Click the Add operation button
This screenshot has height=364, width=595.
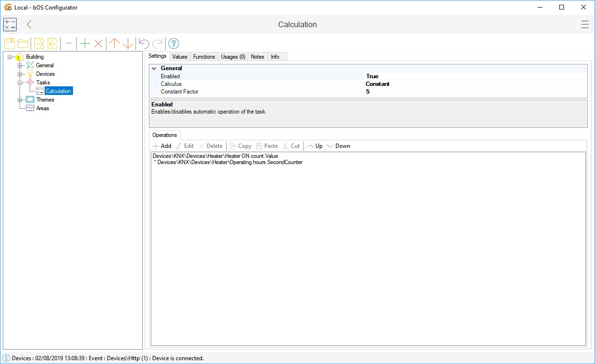[162, 146]
